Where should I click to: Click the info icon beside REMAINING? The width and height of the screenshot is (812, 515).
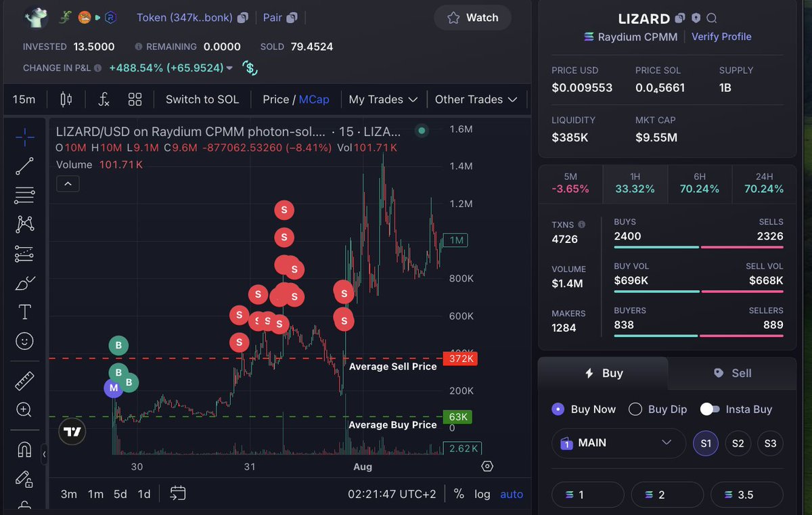click(139, 47)
